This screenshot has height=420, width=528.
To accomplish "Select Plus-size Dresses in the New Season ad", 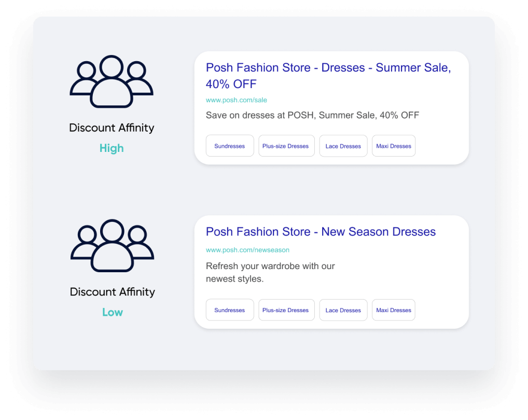I will [x=286, y=310].
